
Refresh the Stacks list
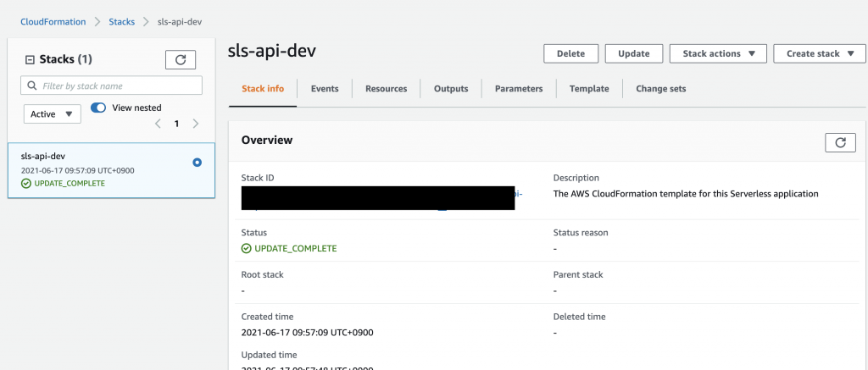181,59
